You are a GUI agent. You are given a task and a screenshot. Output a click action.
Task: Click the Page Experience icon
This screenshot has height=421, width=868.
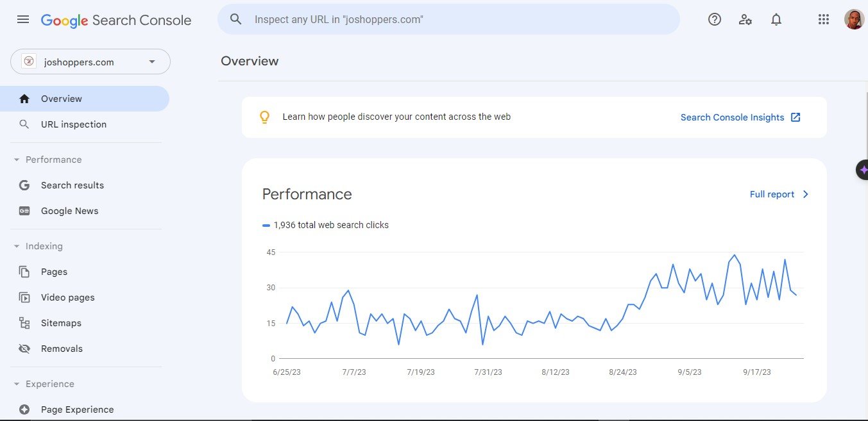click(x=24, y=409)
